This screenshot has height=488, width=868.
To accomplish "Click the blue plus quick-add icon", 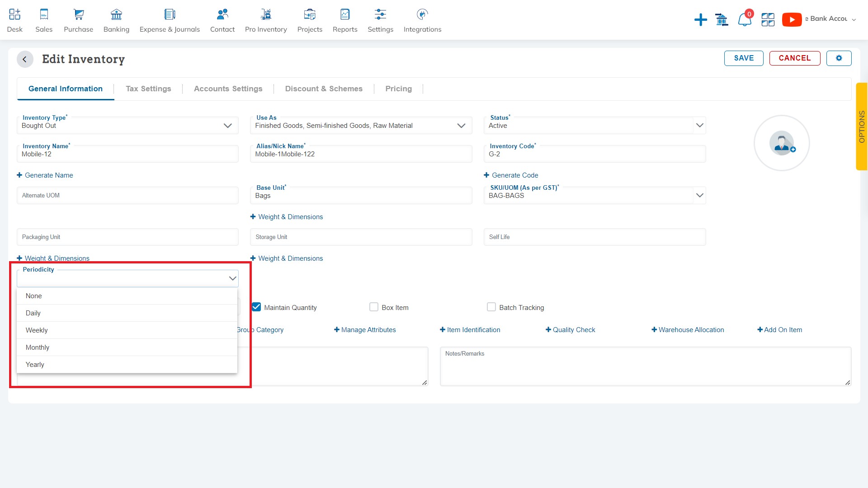I will tap(700, 19).
